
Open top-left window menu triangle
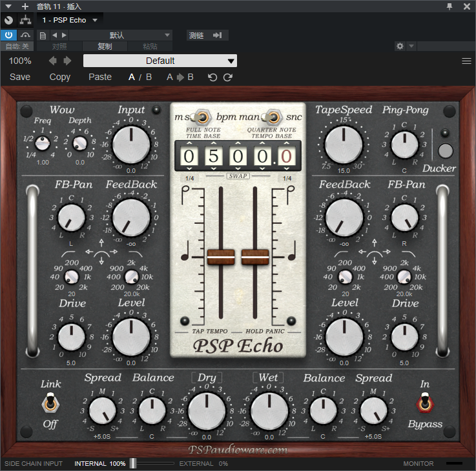[x=8, y=6]
